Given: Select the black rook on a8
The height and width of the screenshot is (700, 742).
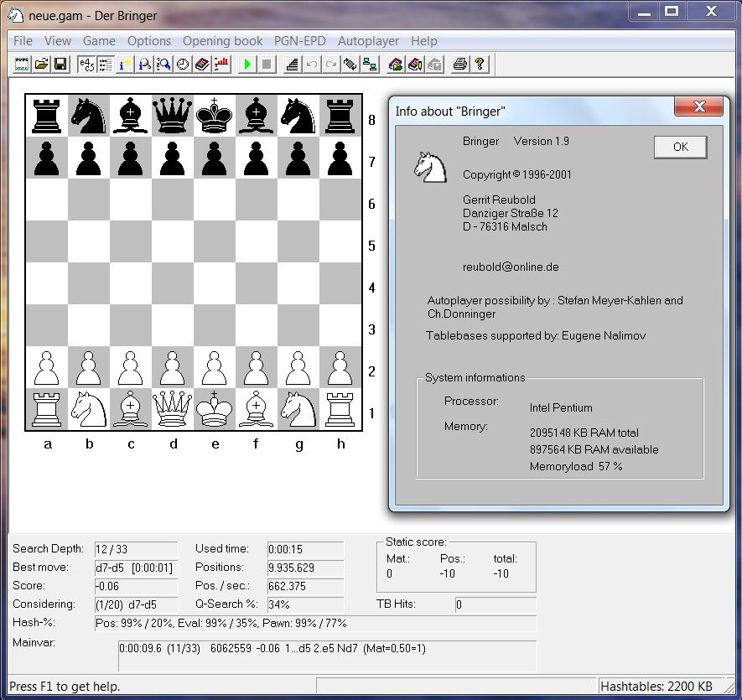Looking at the screenshot, I should (x=47, y=116).
